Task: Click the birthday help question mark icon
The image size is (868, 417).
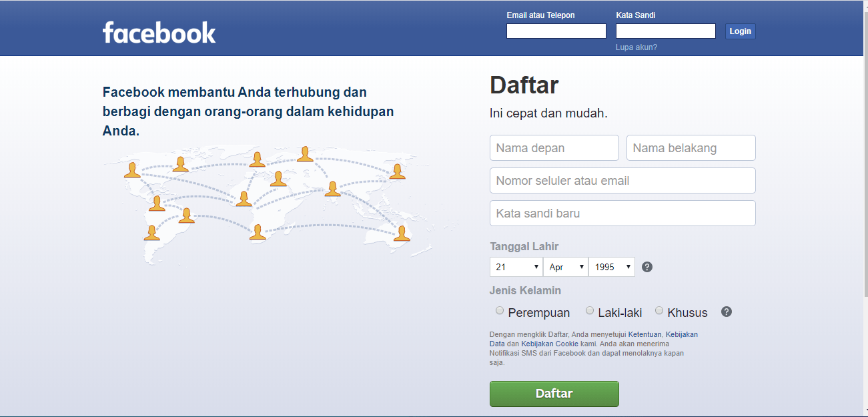Action: [x=646, y=267]
